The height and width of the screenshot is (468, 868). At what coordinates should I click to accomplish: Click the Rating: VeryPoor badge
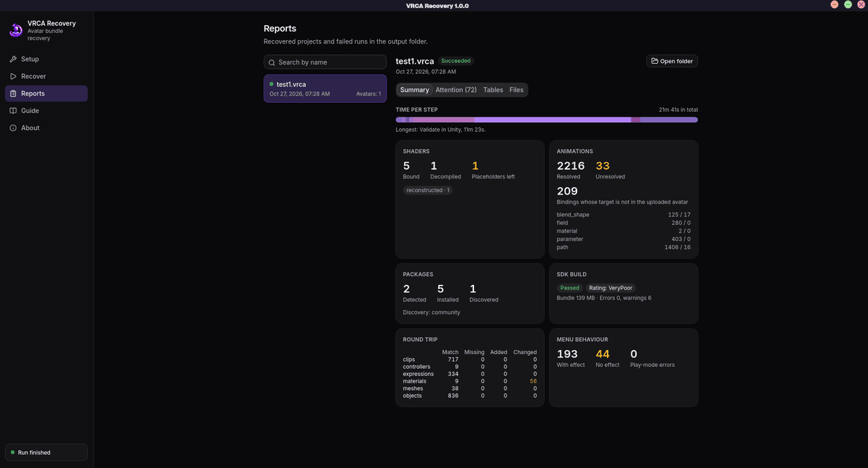click(x=610, y=288)
